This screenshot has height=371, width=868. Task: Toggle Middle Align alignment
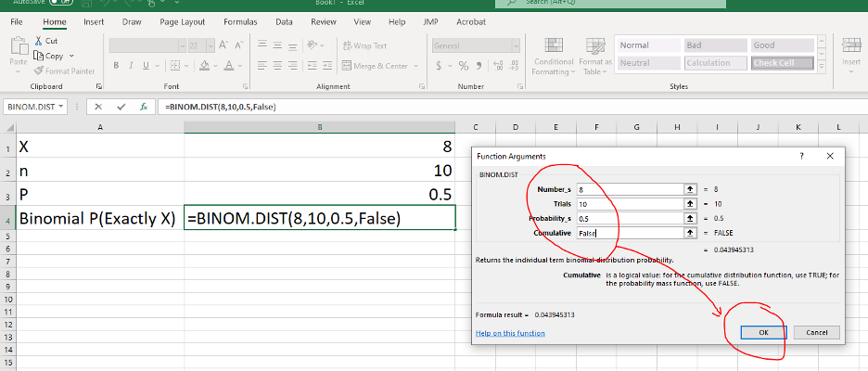coord(277,45)
